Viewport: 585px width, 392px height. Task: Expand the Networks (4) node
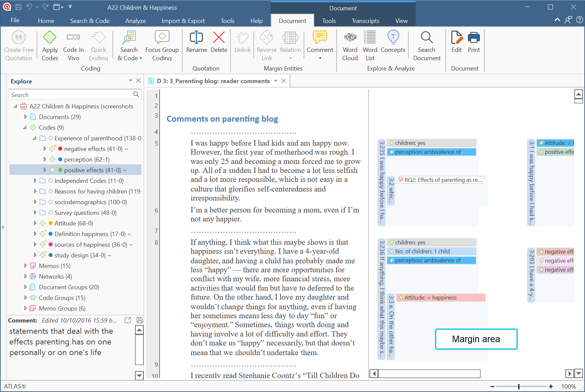(x=26, y=276)
